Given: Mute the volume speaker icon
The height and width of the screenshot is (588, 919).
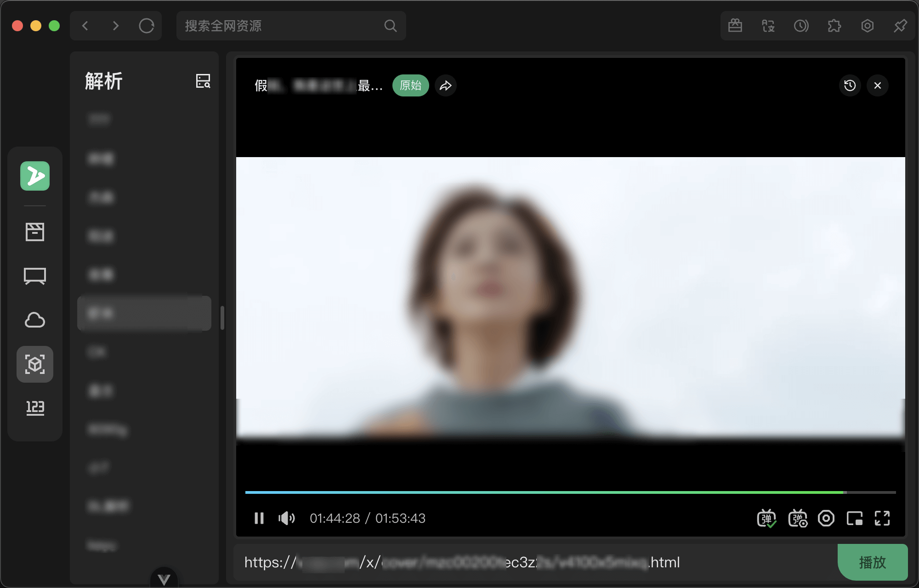Looking at the screenshot, I should [x=287, y=518].
